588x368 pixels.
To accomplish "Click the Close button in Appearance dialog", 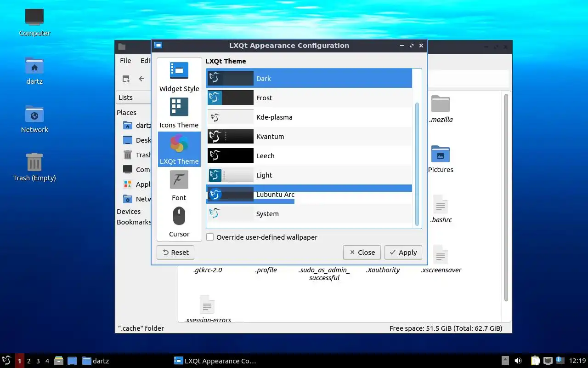I will tap(362, 252).
